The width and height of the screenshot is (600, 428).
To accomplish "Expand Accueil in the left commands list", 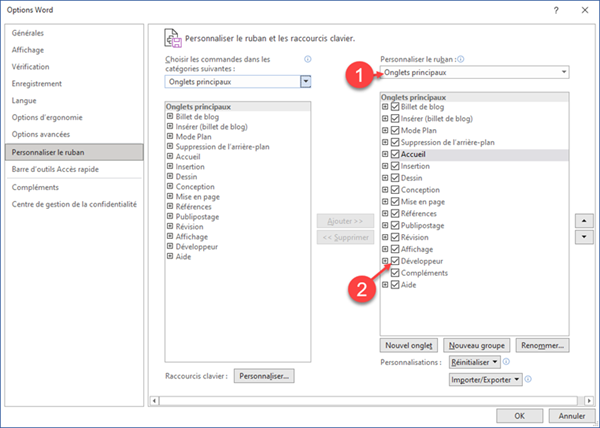I will (x=170, y=156).
